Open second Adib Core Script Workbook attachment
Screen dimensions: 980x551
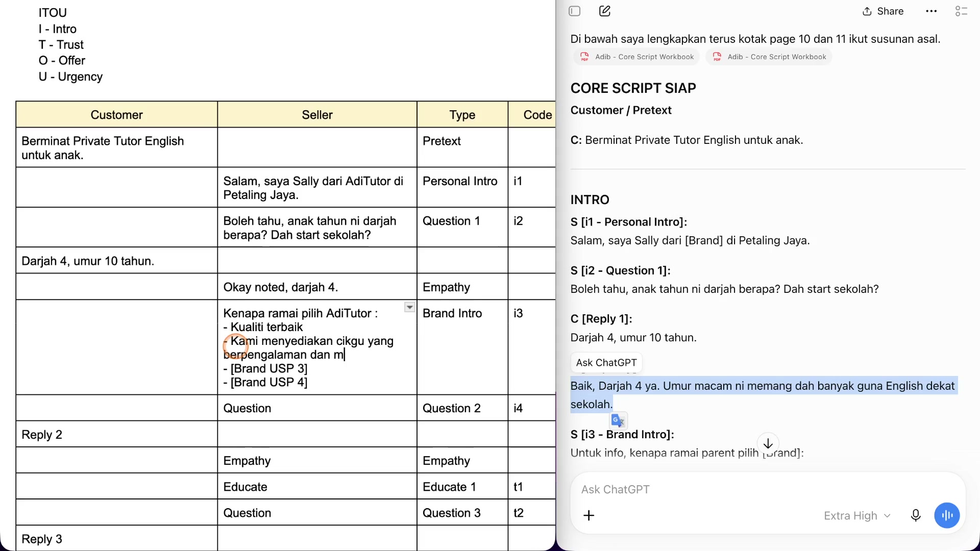[x=769, y=57]
